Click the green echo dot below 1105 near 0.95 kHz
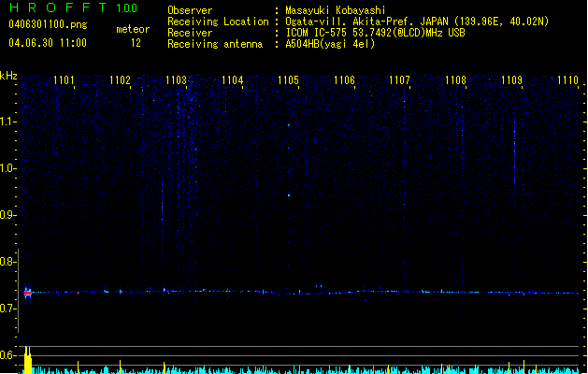588x374 pixels. pos(289,195)
